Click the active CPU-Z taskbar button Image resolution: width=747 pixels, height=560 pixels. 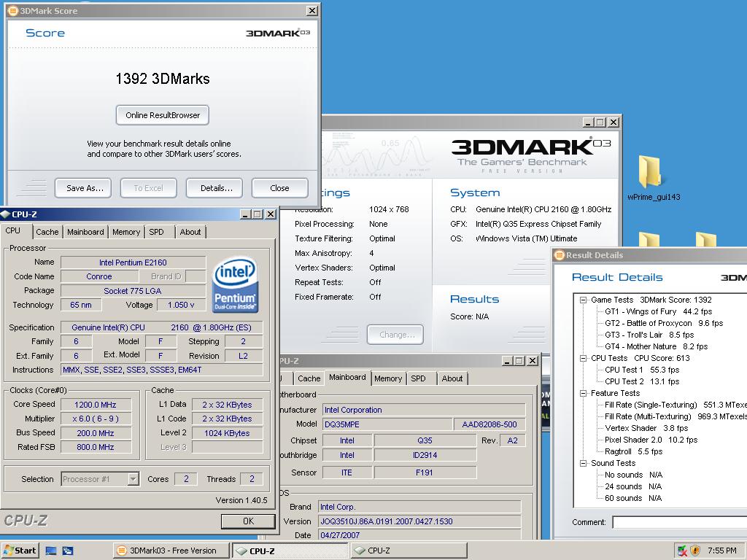coord(290,551)
